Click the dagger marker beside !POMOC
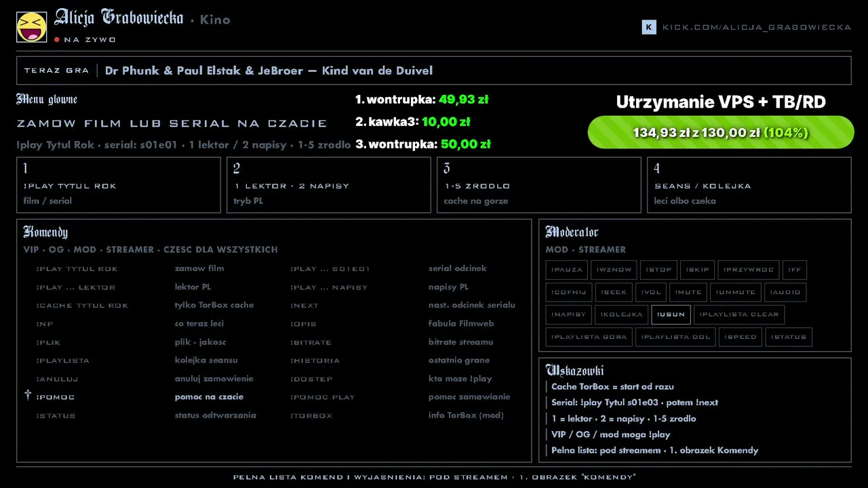Image resolution: width=868 pixels, height=488 pixels. click(28, 395)
